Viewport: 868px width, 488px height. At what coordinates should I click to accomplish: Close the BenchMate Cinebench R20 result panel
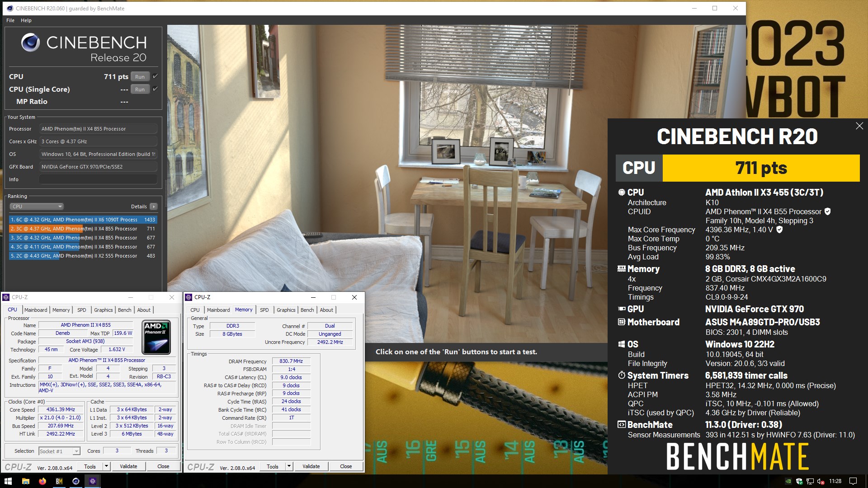click(859, 126)
